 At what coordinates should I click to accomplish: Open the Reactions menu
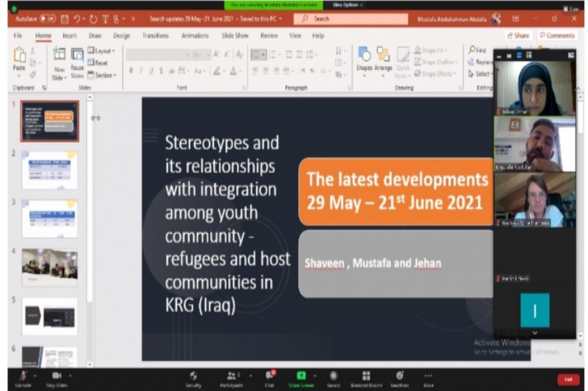tap(399, 376)
